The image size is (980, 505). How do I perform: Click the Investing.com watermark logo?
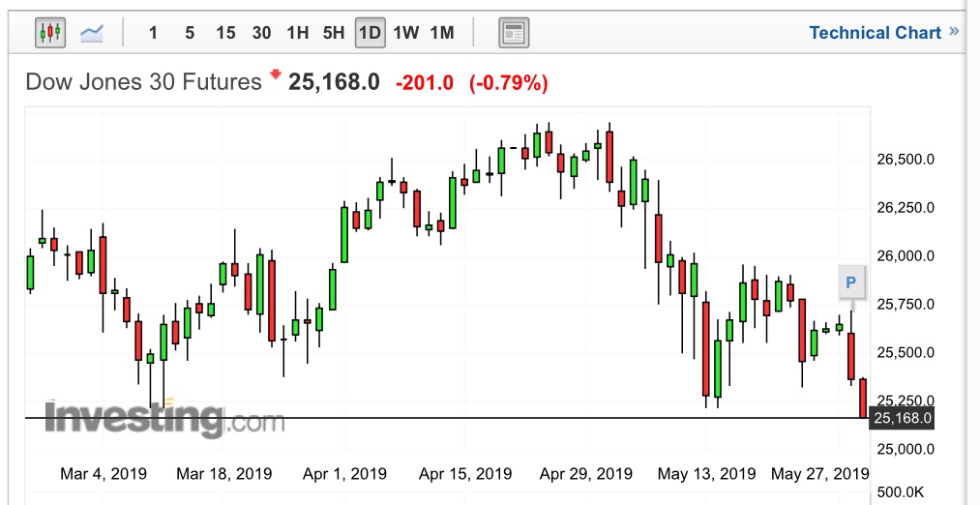pos(164,419)
